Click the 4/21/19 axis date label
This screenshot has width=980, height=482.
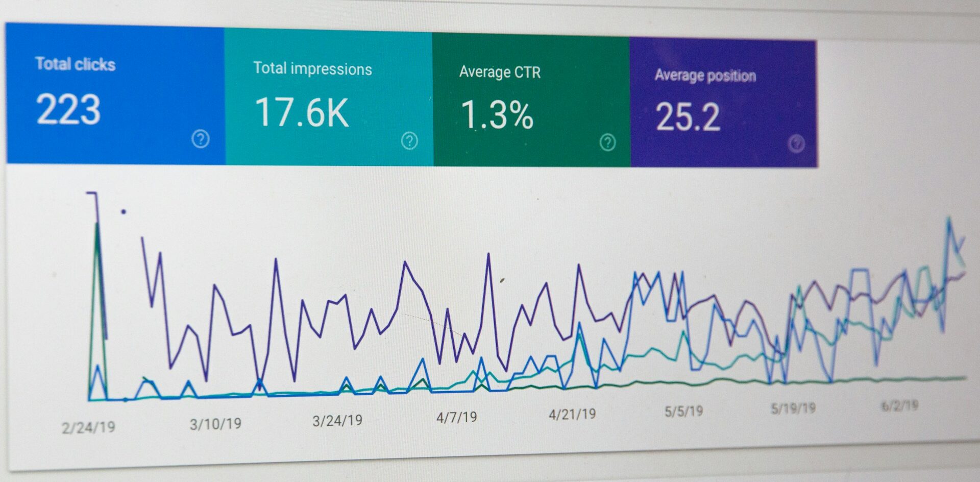(572, 414)
